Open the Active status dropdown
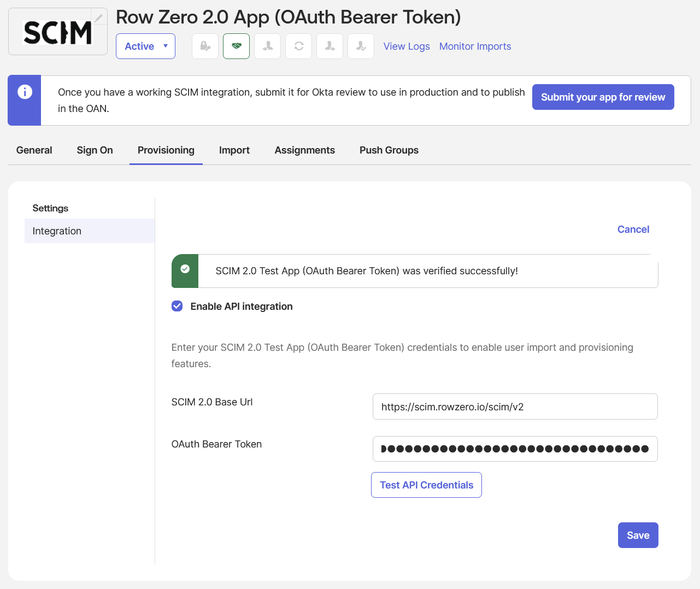 click(x=145, y=46)
